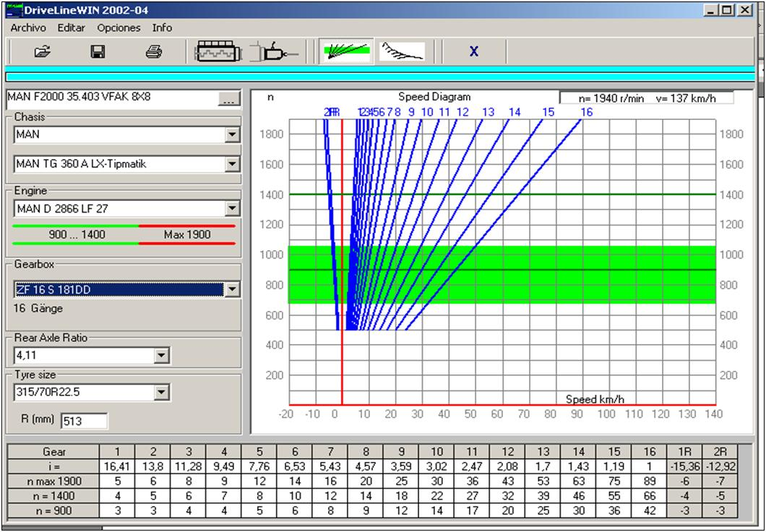Image resolution: width=766 pixels, height=532 pixels.
Task: Click the Gear row header cell
Action: click(53, 452)
